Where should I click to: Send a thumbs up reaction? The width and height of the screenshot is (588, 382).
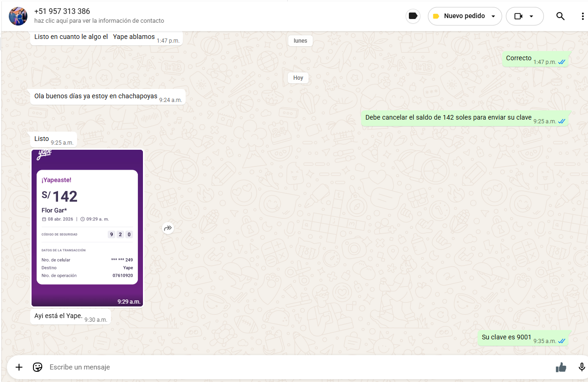[x=561, y=367]
